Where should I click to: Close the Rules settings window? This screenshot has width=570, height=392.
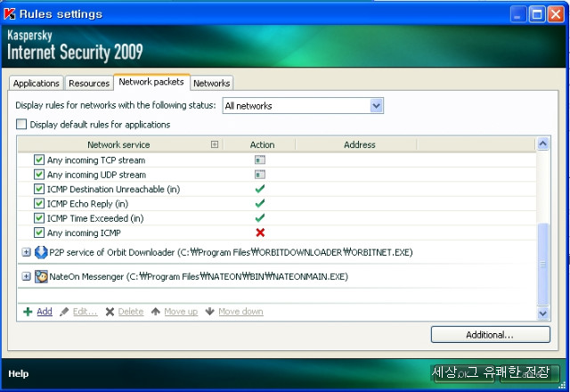(556, 14)
